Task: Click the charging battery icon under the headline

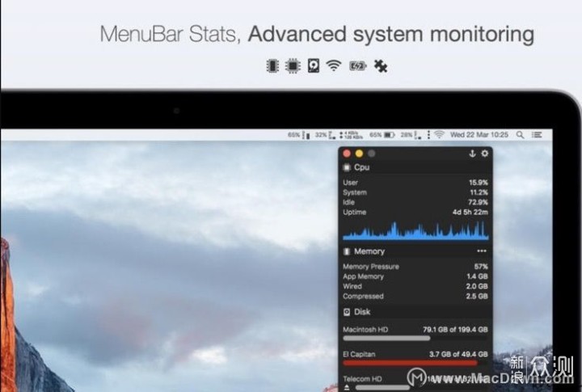Action: pos(357,65)
